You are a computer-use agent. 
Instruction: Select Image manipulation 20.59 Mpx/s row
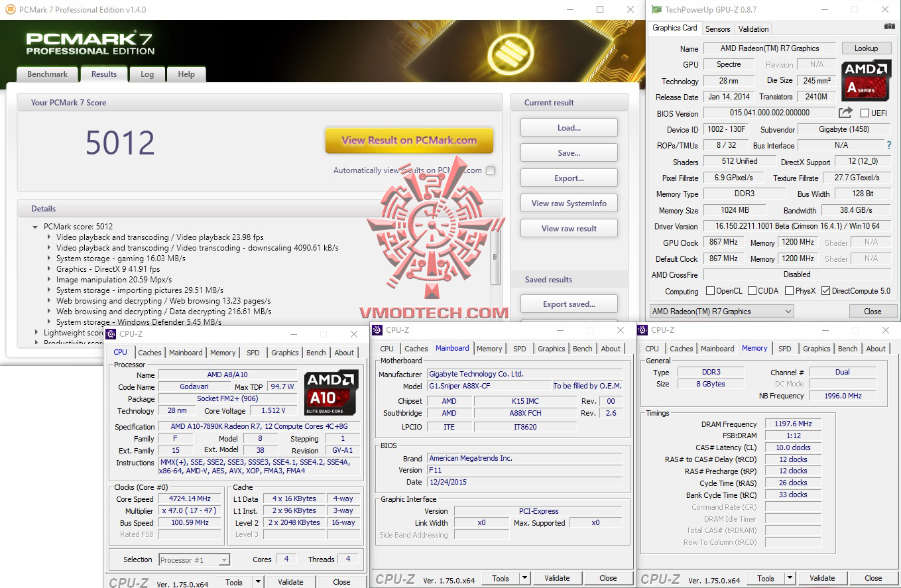point(114,280)
